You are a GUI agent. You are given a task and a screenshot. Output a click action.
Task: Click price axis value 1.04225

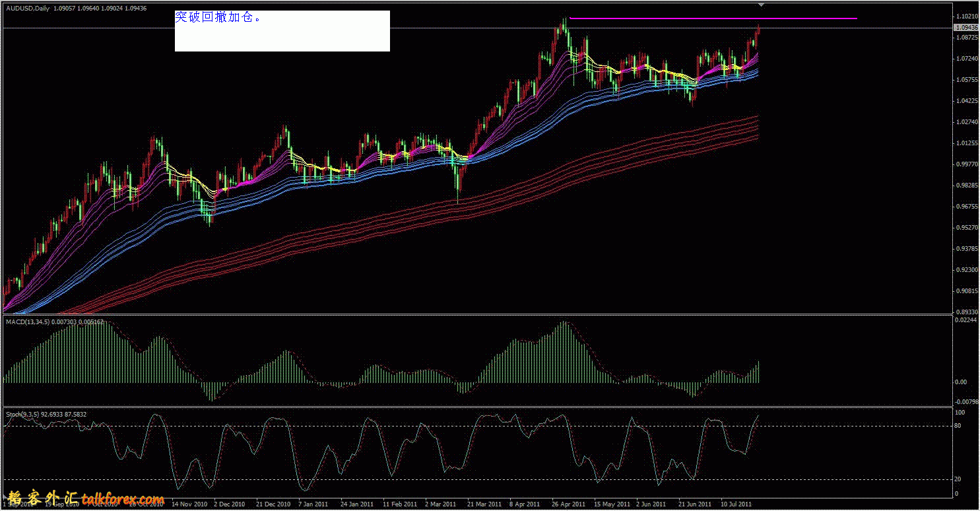(x=966, y=101)
